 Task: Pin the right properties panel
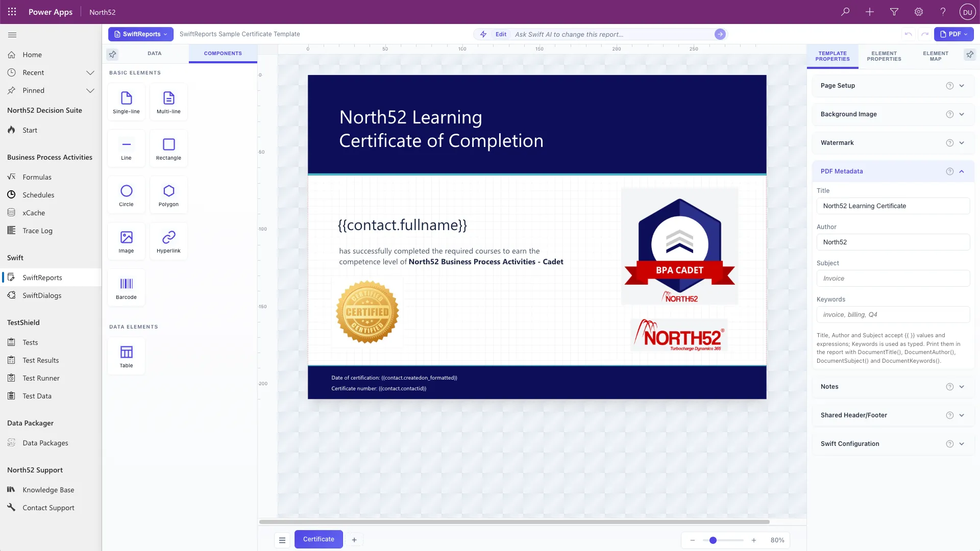(970, 54)
